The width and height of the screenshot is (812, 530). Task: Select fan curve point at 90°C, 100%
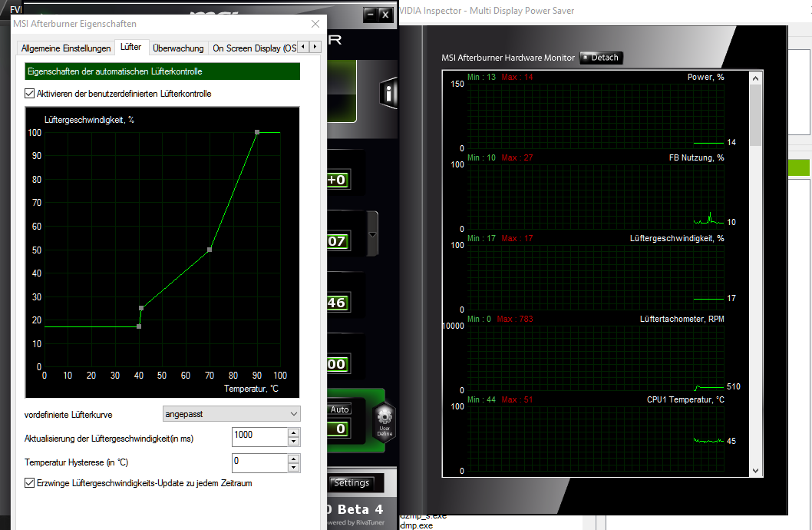point(257,133)
